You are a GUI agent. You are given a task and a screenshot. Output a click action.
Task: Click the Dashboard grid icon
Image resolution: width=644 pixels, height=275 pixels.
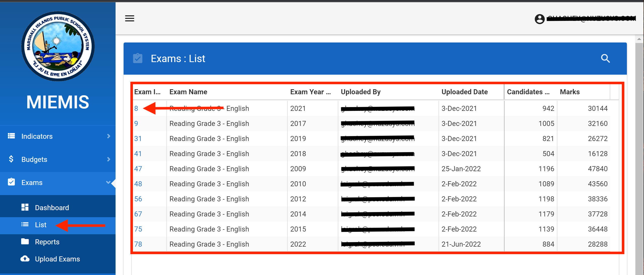25,207
